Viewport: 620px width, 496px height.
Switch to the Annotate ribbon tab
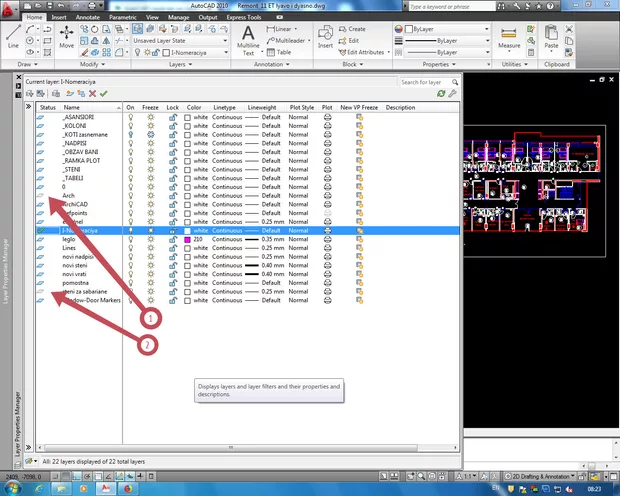click(x=90, y=18)
